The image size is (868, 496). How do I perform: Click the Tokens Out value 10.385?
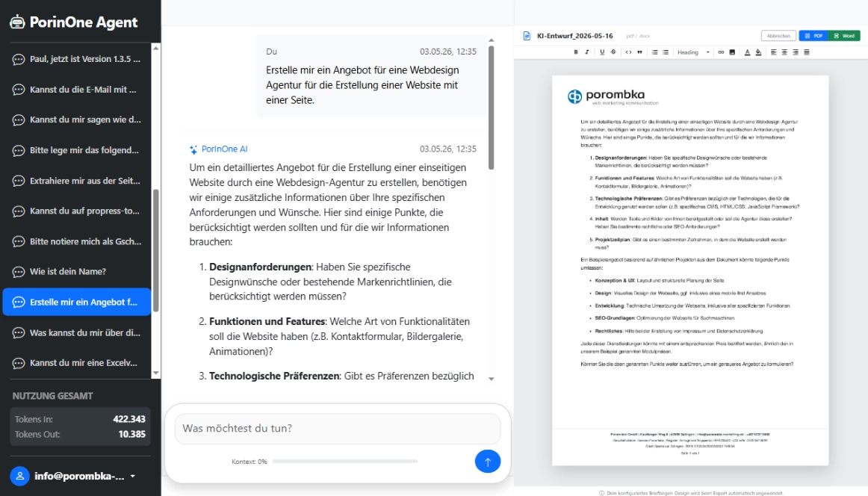point(131,434)
